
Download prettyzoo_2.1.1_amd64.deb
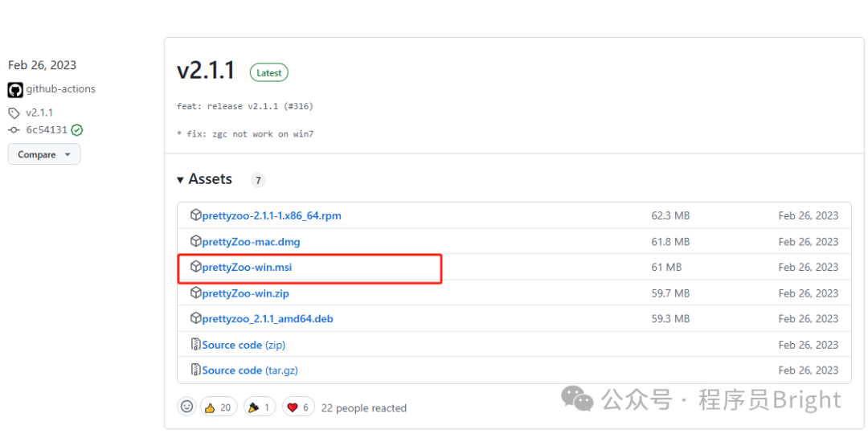268,319
